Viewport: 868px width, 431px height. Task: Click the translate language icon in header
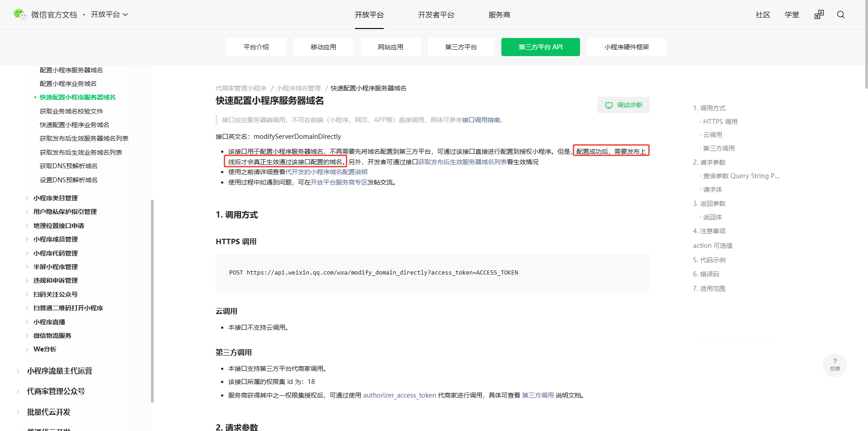tap(819, 14)
